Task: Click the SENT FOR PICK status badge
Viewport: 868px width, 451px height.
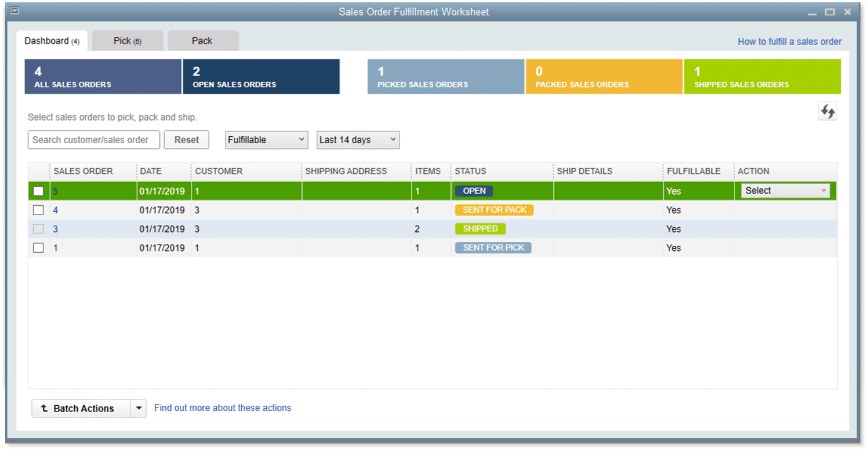Action: pos(493,248)
